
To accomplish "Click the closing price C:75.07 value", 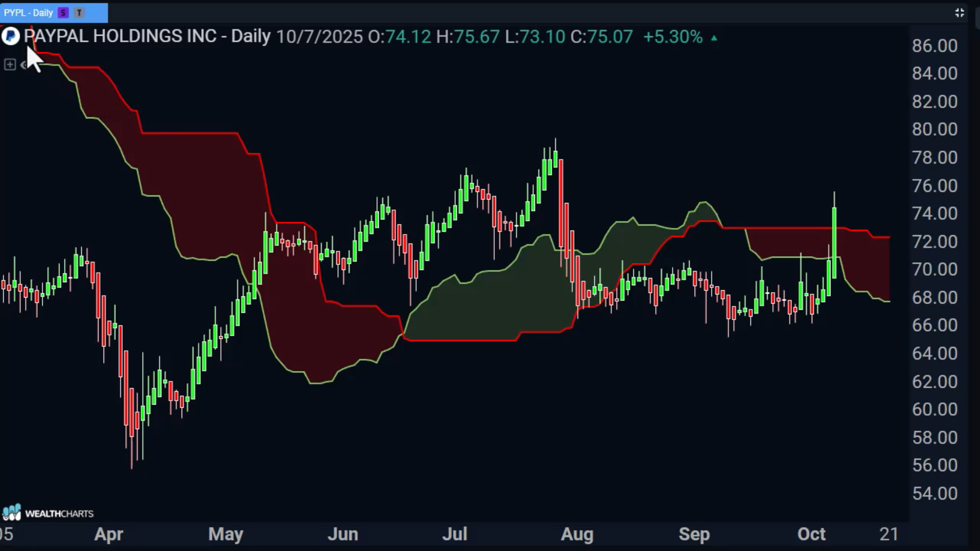I will (x=601, y=37).
